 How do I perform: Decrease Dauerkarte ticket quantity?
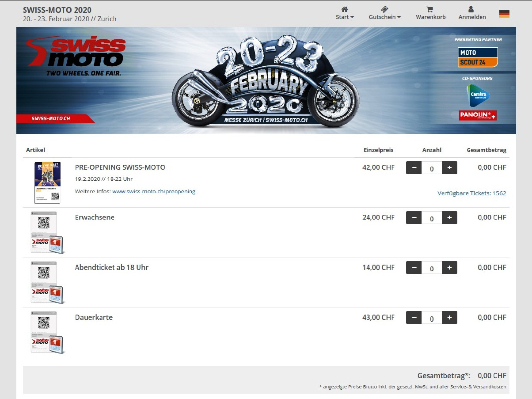[x=414, y=318]
